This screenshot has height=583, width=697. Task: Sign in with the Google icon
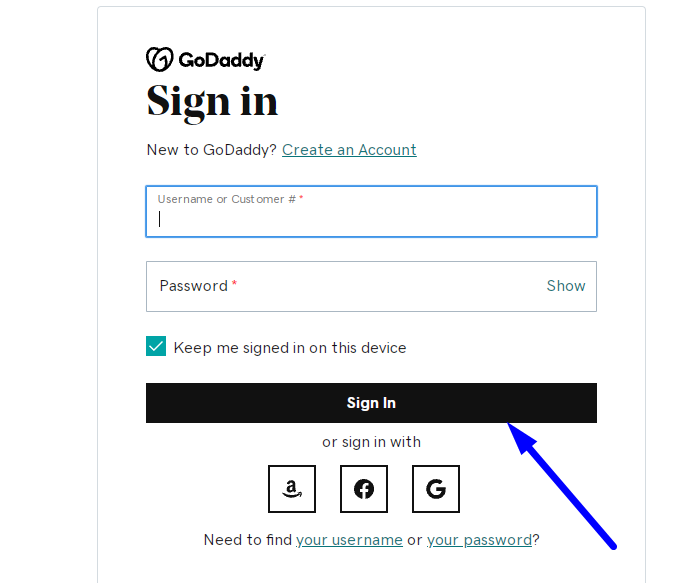tap(436, 489)
